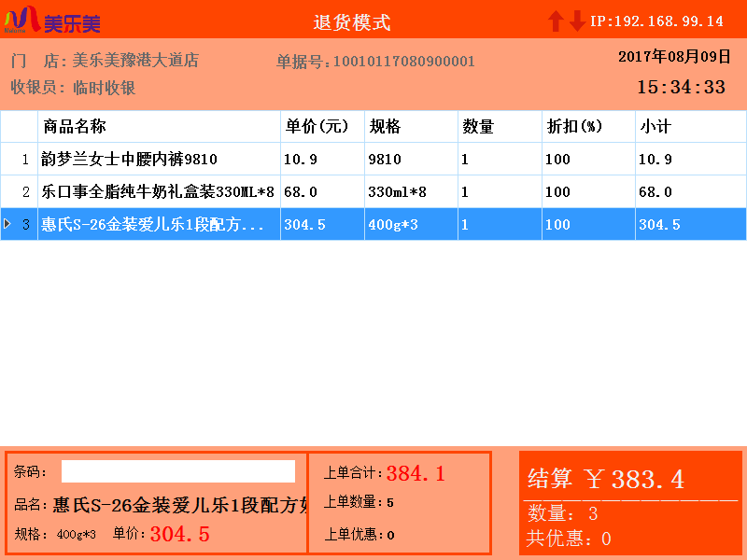Screen dimensions: 747x560
Task: Click the 上单数量 value 5
Action: pyautogui.click(x=390, y=503)
